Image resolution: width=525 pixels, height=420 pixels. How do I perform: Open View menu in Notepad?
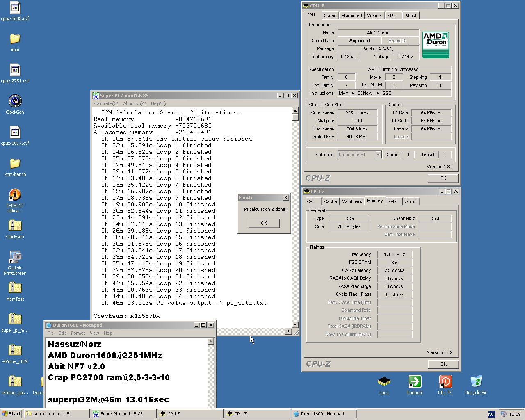[94, 333]
